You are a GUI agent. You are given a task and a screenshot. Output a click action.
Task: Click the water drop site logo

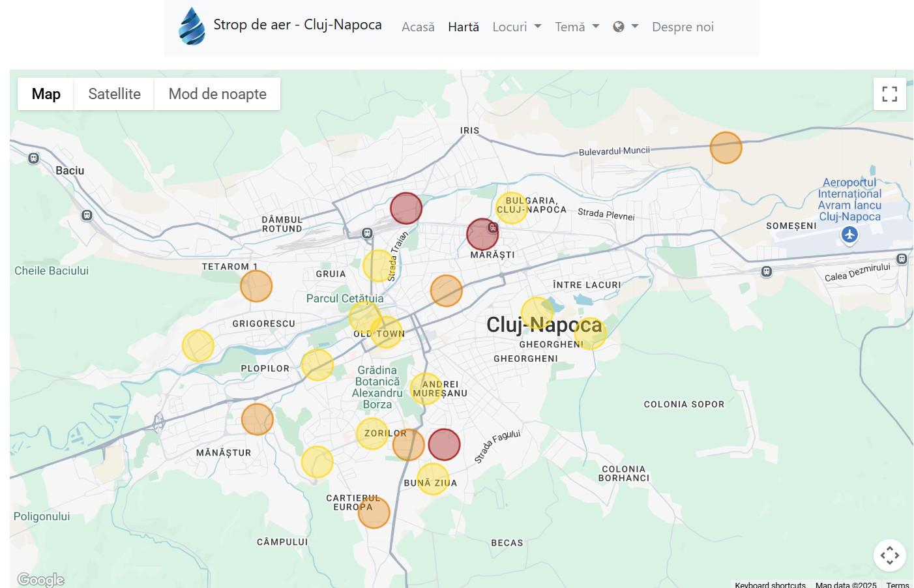point(192,27)
